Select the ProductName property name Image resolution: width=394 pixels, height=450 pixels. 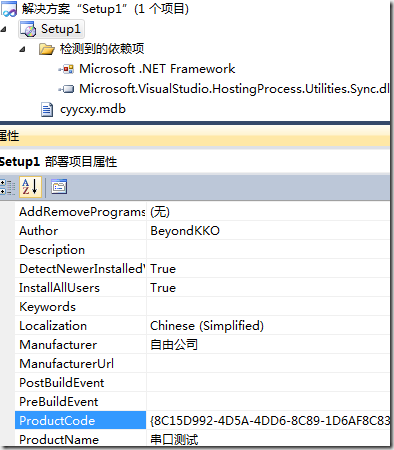80,438
